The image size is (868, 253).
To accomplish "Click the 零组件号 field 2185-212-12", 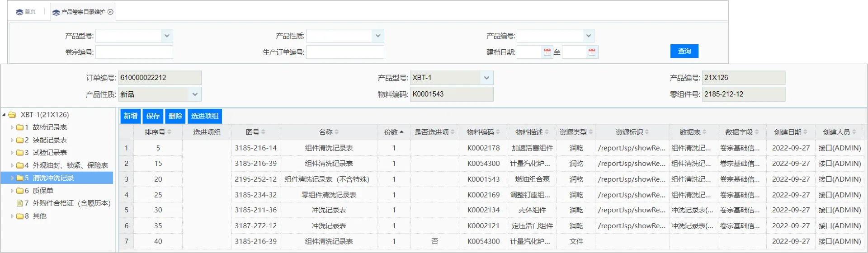I will (x=743, y=94).
